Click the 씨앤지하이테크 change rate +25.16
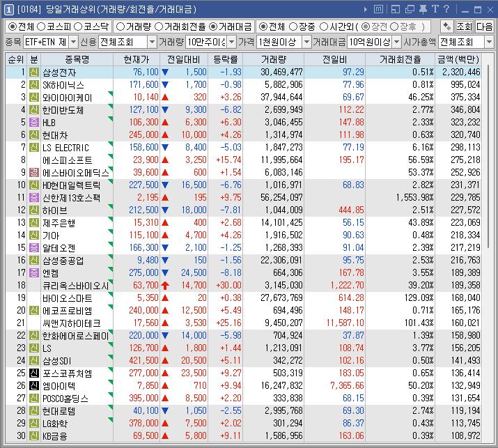Viewport: 498px width, 448px height. coord(228,323)
